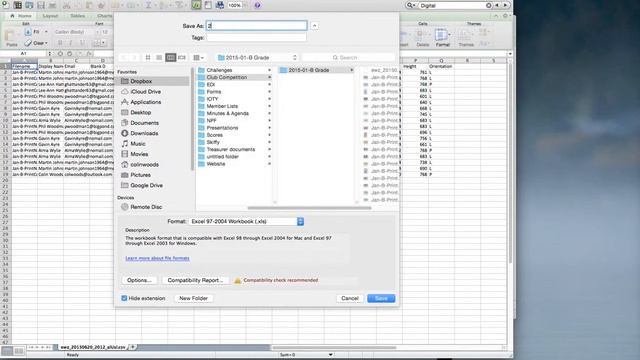Click the Compatibility Report... button

click(195, 280)
